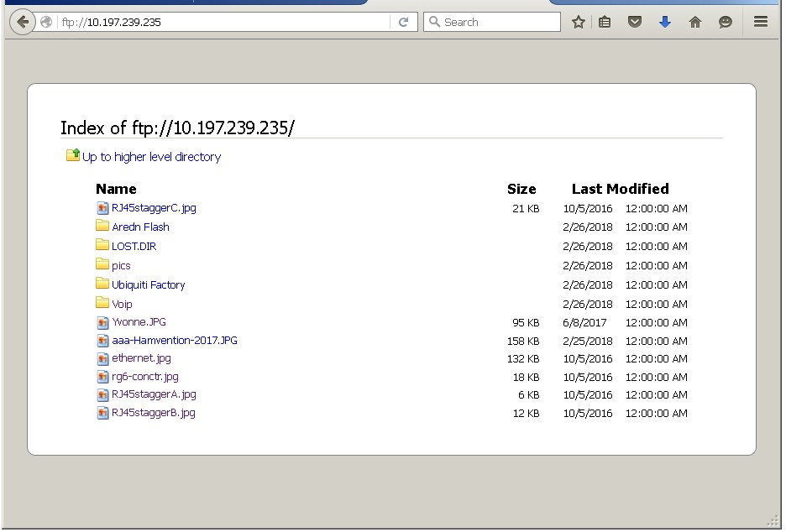Open the Aredn Flash folder
Screen dimensions: 786x532
[x=140, y=227]
